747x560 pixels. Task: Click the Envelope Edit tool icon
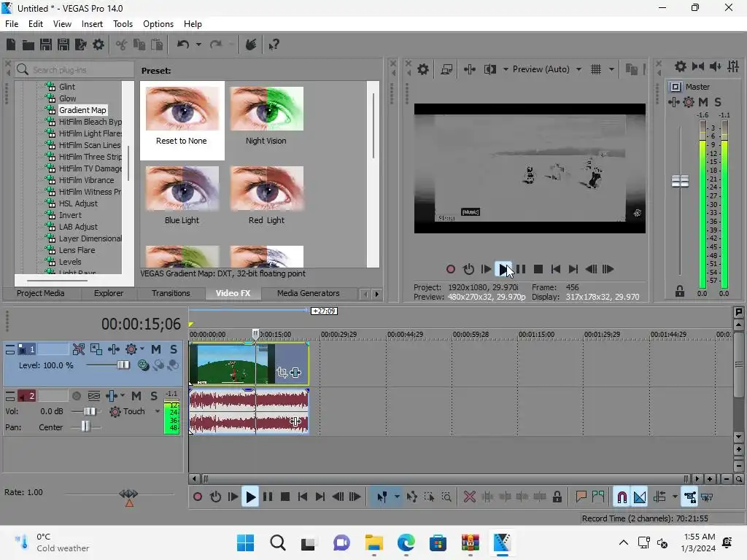(x=411, y=497)
